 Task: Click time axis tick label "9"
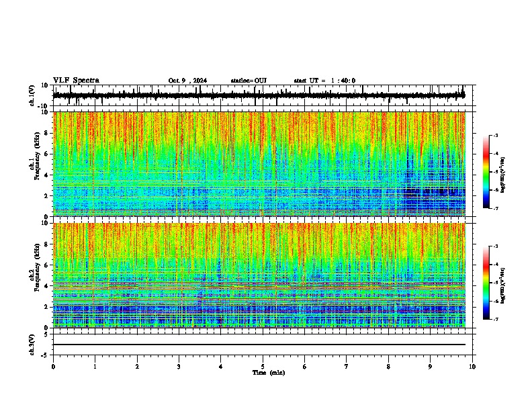430,367
